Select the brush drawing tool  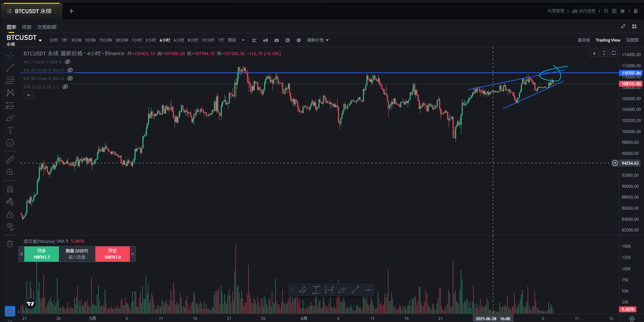coord(10,118)
